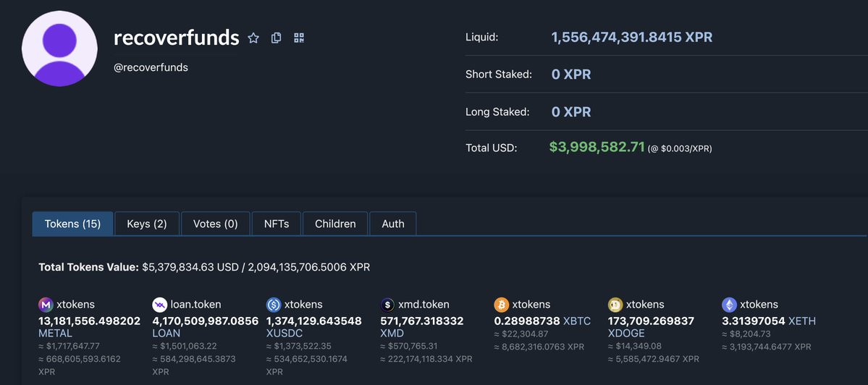
Task: Click the 173,709.269837 XDOGE balance
Action: (651, 321)
